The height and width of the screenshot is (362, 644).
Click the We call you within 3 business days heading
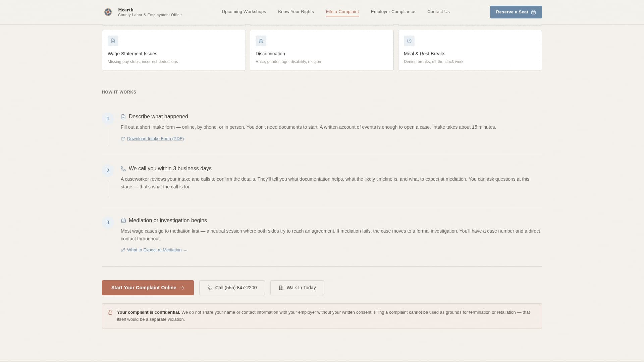tap(170, 169)
